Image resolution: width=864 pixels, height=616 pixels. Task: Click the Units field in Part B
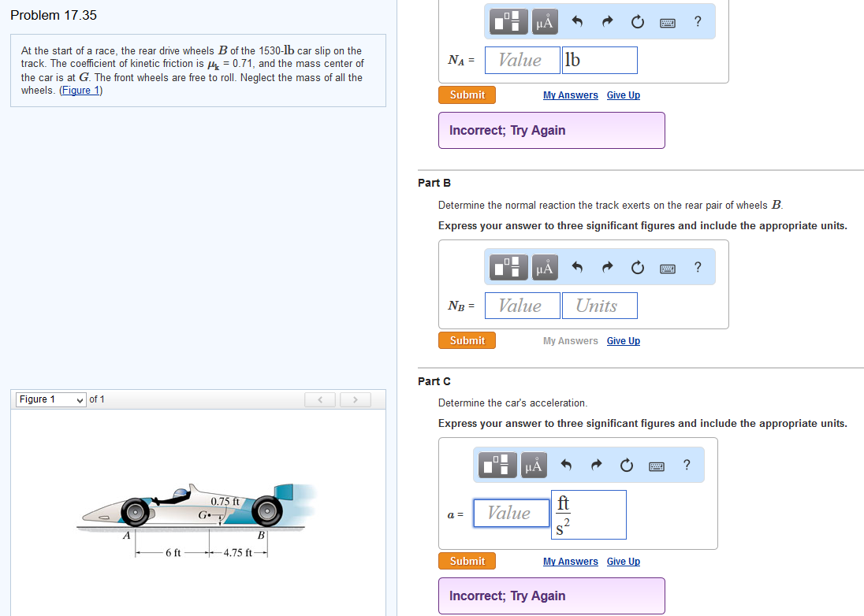(599, 306)
